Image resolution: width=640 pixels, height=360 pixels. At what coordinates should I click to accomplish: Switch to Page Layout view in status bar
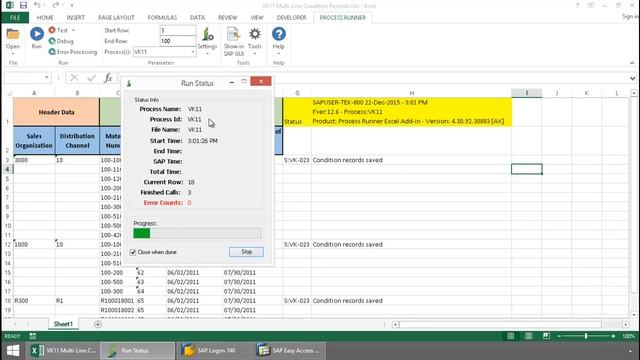(529, 336)
